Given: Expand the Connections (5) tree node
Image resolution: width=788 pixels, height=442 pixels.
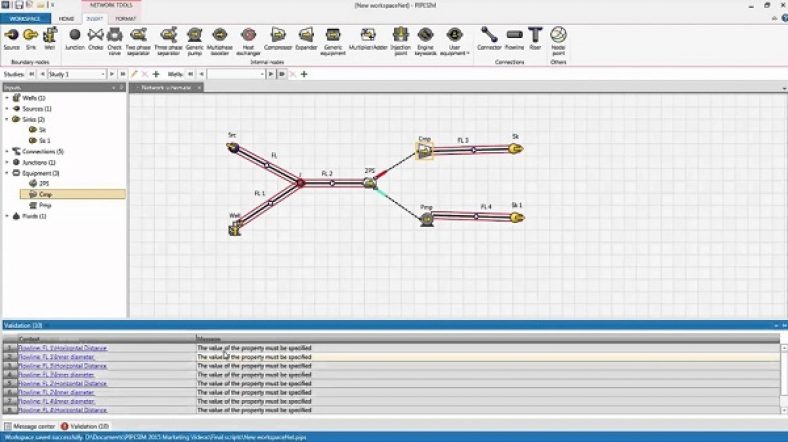Looking at the screenshot, I should pyautogui.click(x=7, y=151).
